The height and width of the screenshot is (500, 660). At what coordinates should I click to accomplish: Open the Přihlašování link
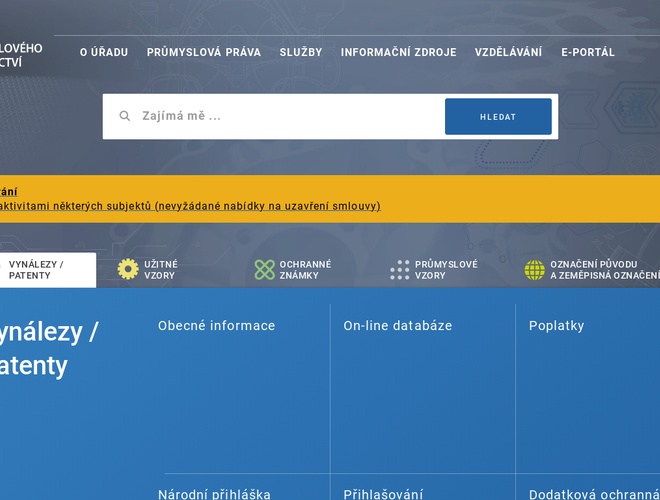[383, 494]
